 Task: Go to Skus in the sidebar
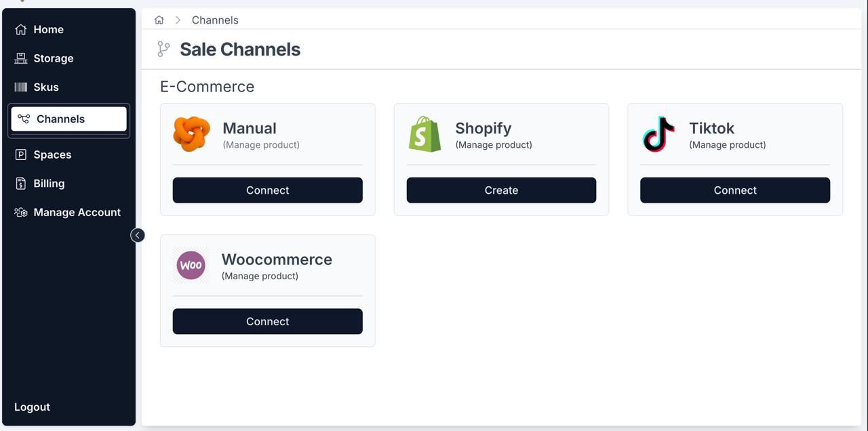point(68,87)
